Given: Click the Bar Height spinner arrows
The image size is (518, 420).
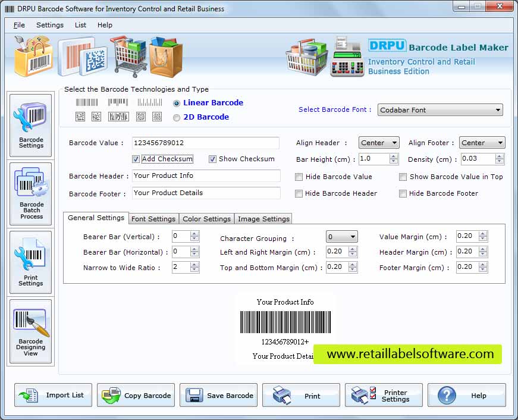Looking at the screenshot, I should (394, 159).
